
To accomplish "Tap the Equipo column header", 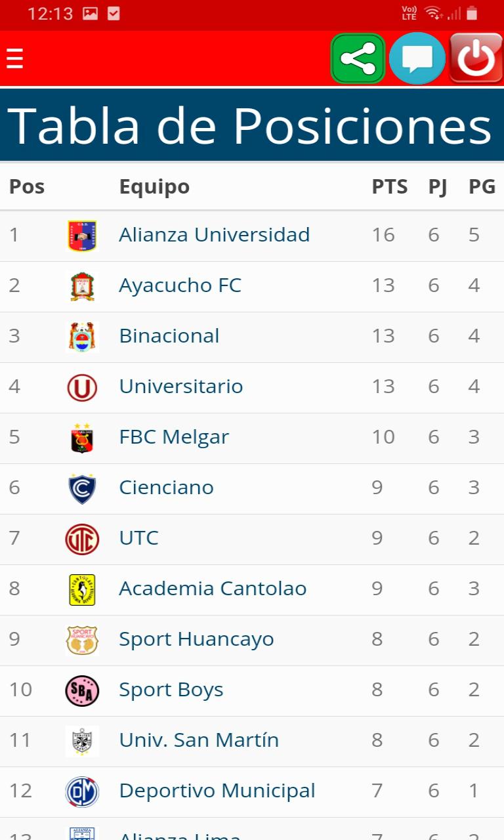I will click(x=154, y=187).
